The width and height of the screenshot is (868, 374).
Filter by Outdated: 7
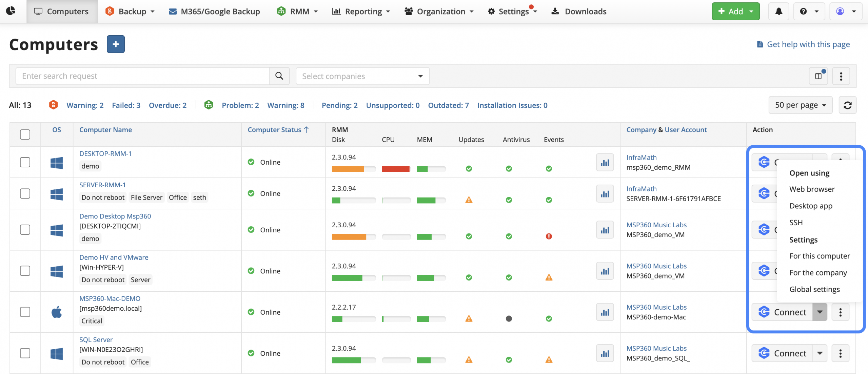448,105
